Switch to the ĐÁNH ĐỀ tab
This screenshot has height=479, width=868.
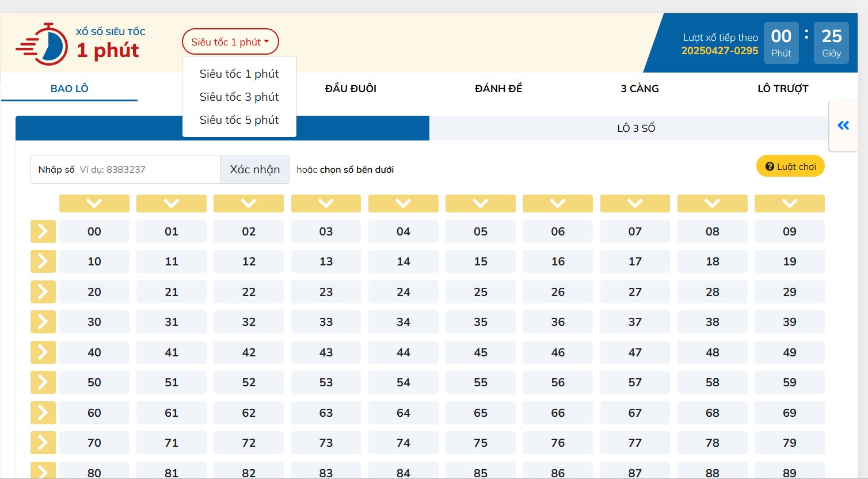tap(498, 89)
